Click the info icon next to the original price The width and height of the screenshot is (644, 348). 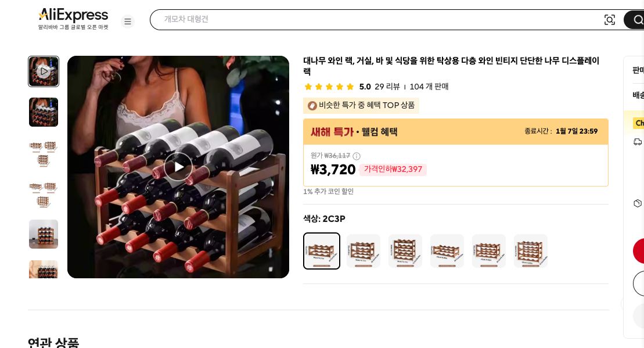(356, 156)
